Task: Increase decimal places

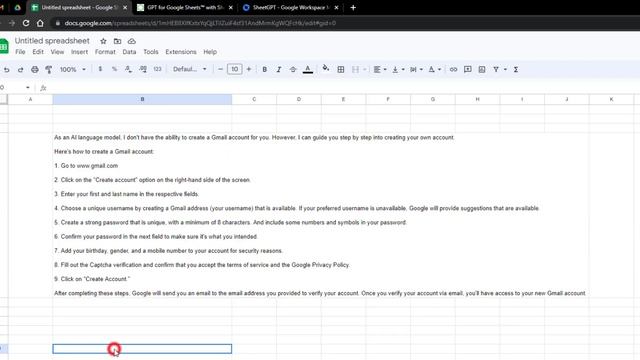Action: 143,69
